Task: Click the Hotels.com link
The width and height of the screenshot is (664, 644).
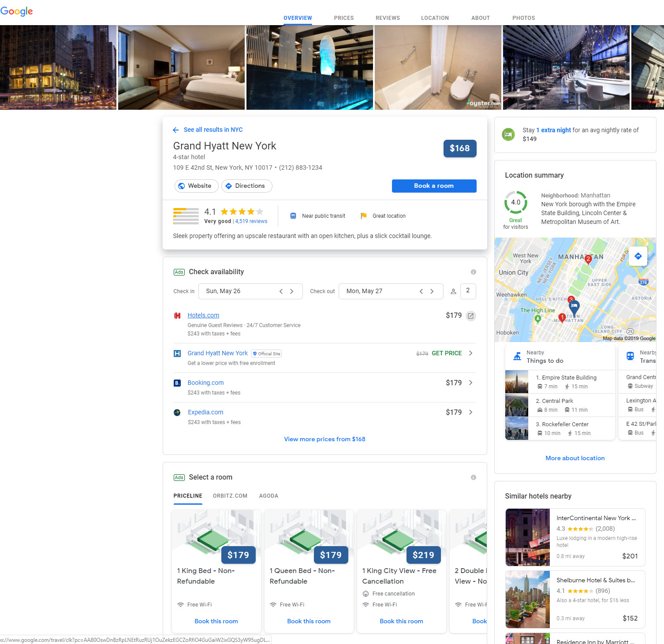Action: pos(203,316)
